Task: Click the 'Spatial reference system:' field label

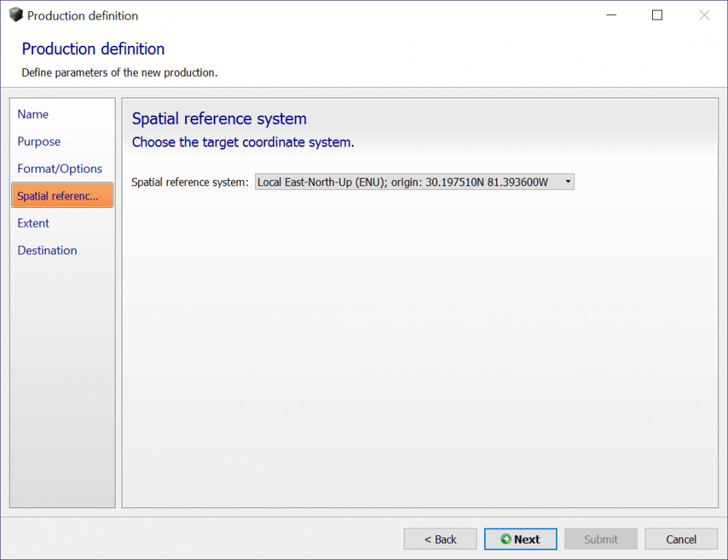Action: pos(189,182)
